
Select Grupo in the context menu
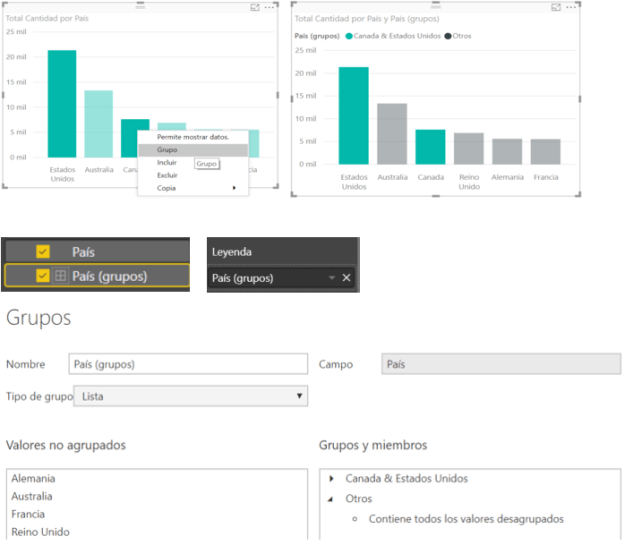tap(167, 150)
